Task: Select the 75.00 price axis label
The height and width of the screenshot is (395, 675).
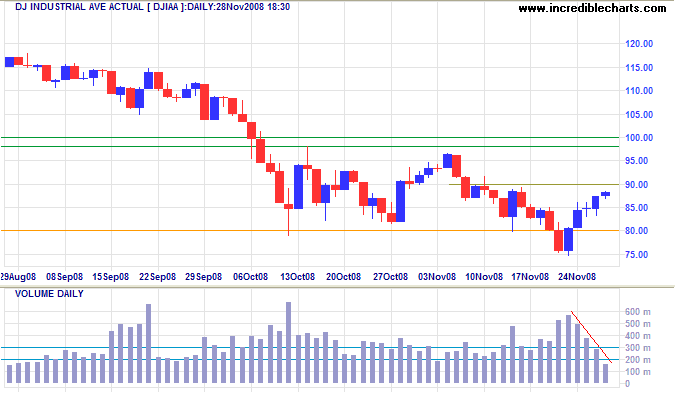Action: [637, 255]
